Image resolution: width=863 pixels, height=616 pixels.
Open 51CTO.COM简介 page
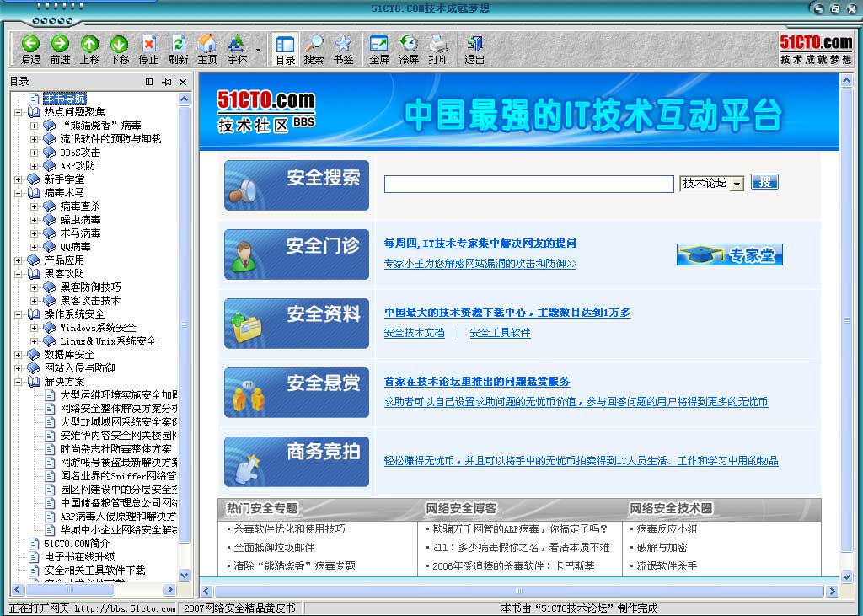pyautogui.click(x=77, y=544)
